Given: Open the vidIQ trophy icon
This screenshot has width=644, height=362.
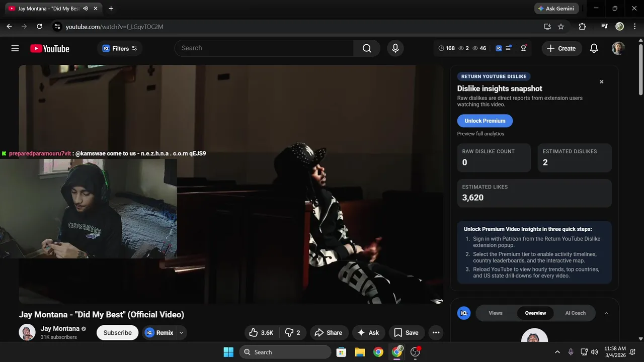Looking at the screenshot, I should tap(524, 48).
